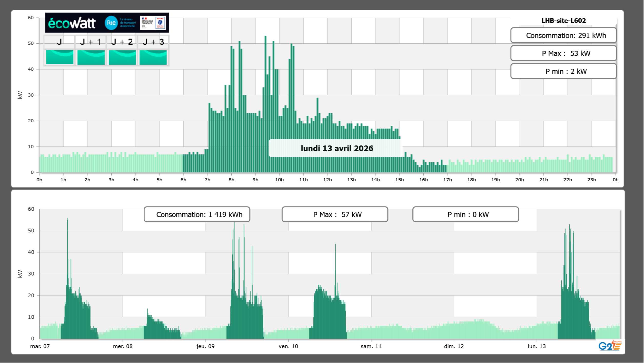
Task: Click the 'jeu. 09' axis label
Action: point(205,346)
